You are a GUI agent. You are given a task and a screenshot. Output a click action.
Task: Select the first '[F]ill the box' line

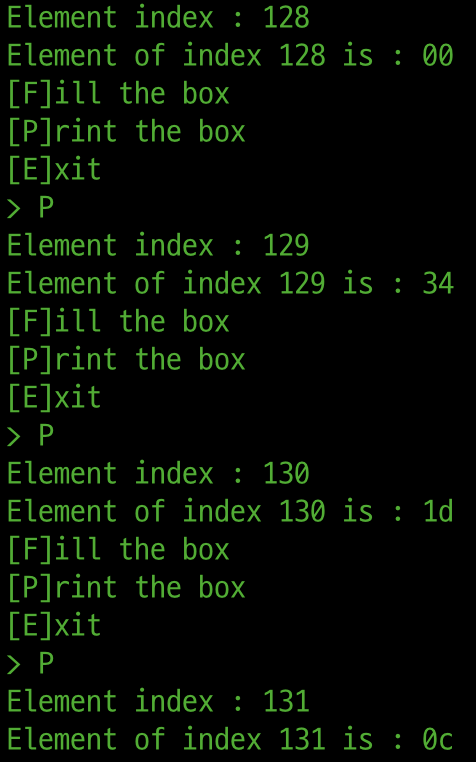coord(118,93)
